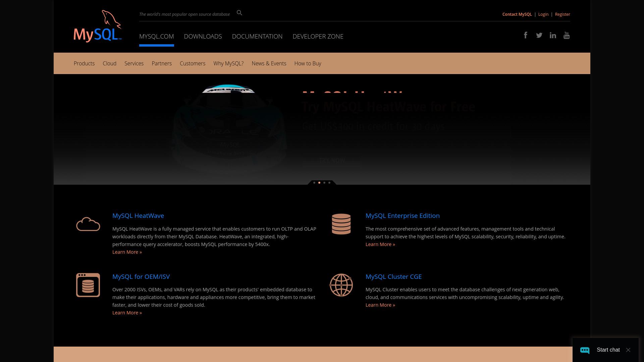Open MySQL's YouTube channel icon
The height and width of the screenshot is (362, 644).
(x=567, y=35)
